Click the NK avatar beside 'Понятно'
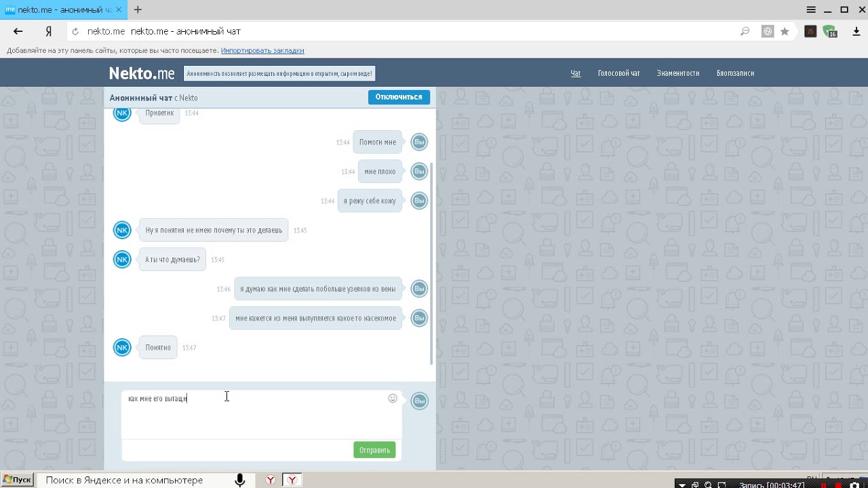Image resolution: width=868 pixels, height=488 pixels. [122, 348]
